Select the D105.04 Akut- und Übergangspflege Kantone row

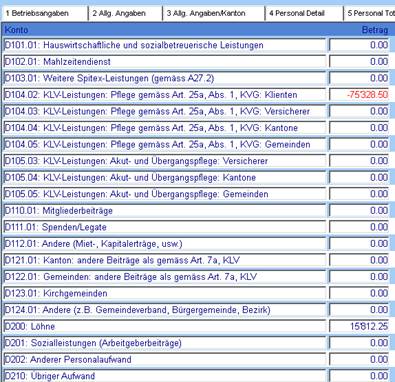tap(165, 177)
